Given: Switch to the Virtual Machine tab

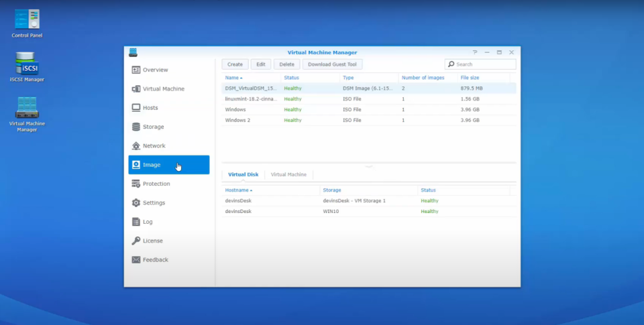Looking at the screenshot, I should (x=288, y=174).
